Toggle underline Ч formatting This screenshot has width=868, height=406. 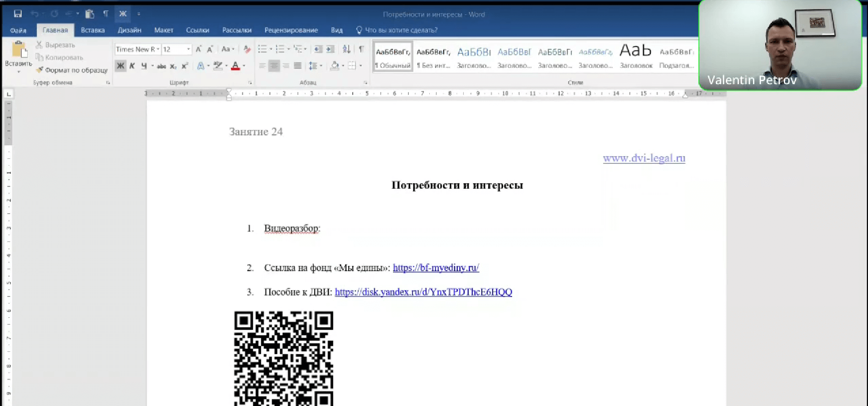(144, 66)
